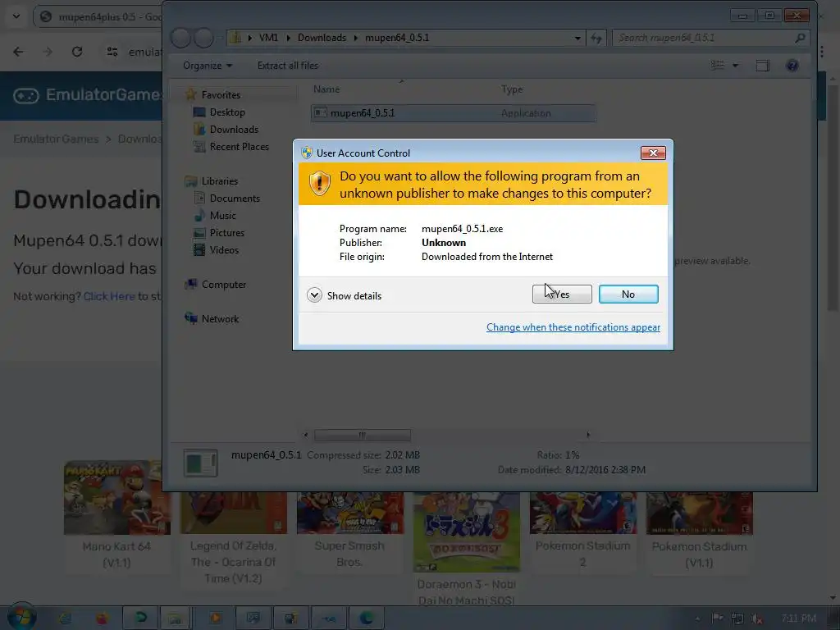Image resolution: width=840 pixels, height=630 pixels.
Task: Click the EmulatorGames logo
Action: (x=87, y=95)
